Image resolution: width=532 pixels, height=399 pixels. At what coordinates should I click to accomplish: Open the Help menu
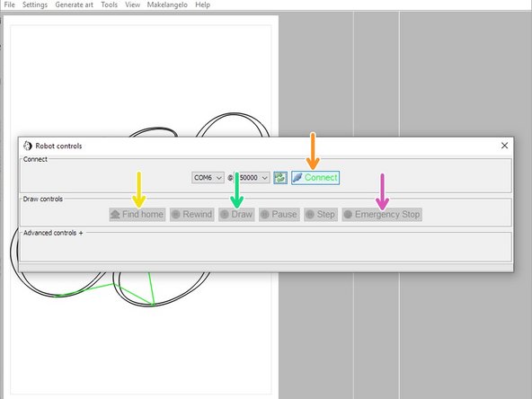tap(202, 4)
